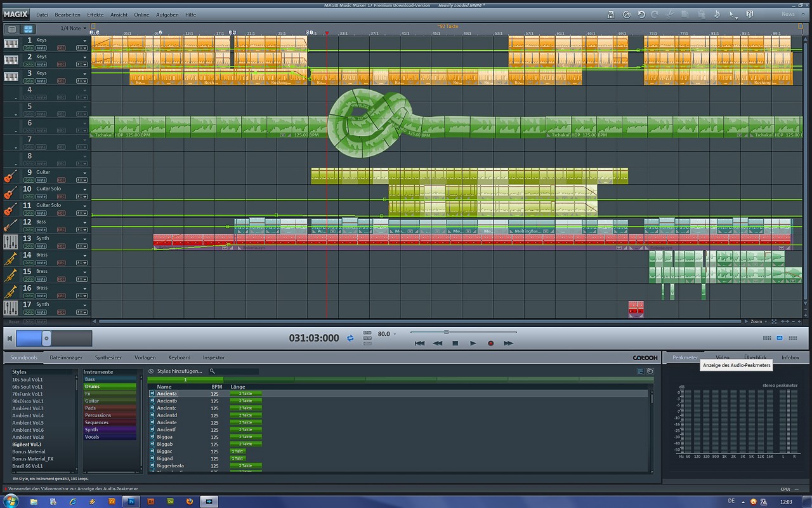Click the redo arrow in the toolbar

pyautogui.click(x=655, y=14)
